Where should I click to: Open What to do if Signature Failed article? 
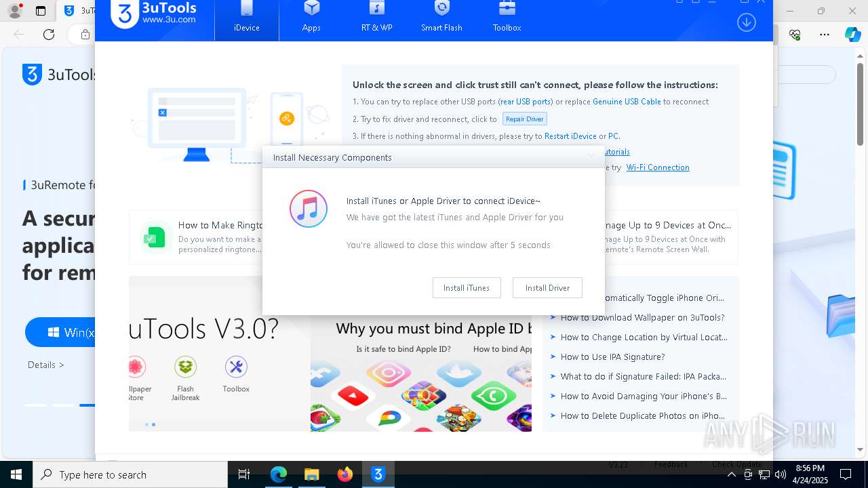(643, 376)
